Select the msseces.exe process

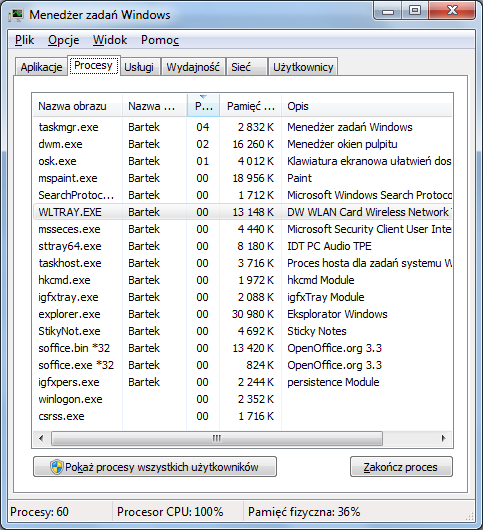pos(242,229)
